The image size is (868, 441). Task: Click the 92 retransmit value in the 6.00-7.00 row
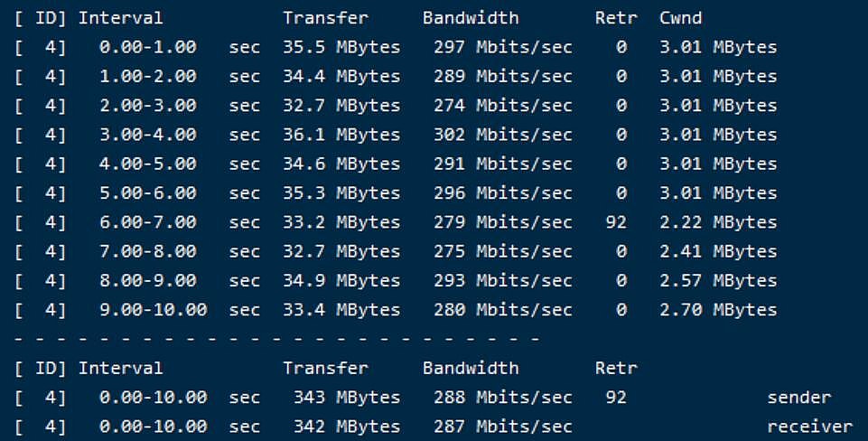pyautogui.click(x=616, y=222)
